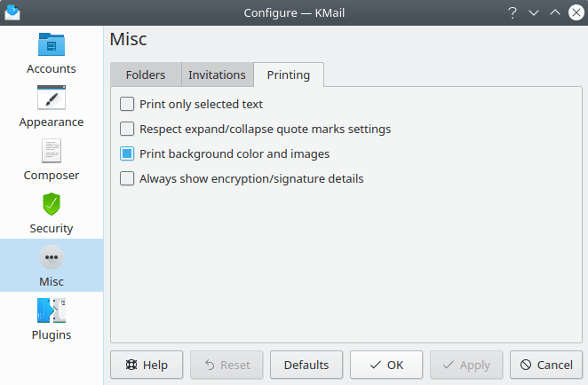This screenshot has height=385, width=588.
Task: Minimize the Configure KMail window
Action: pyautogui.click(x=534, y=12)
